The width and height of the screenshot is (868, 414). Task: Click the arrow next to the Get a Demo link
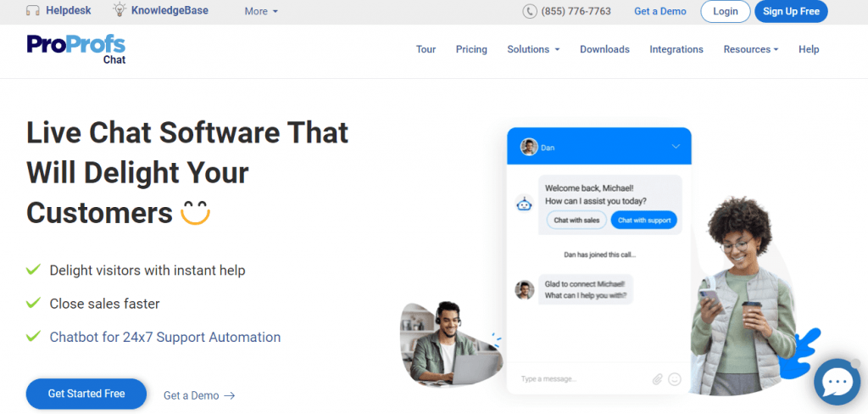229,395
